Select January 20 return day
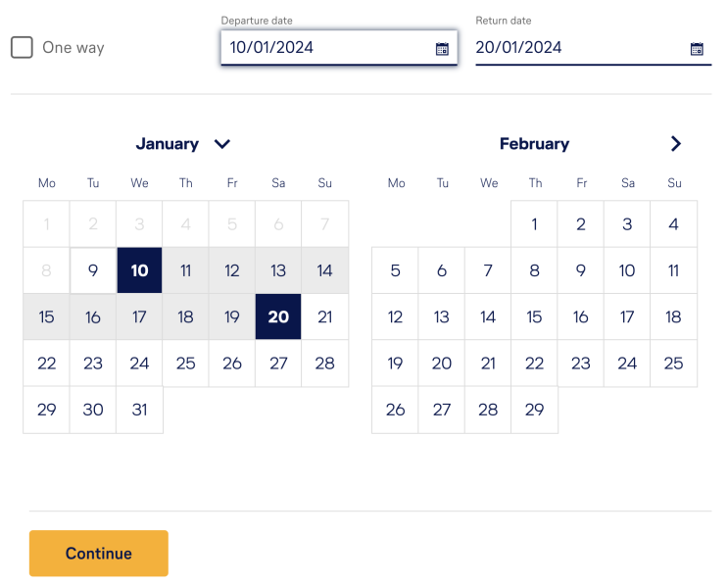 (278, 316)
